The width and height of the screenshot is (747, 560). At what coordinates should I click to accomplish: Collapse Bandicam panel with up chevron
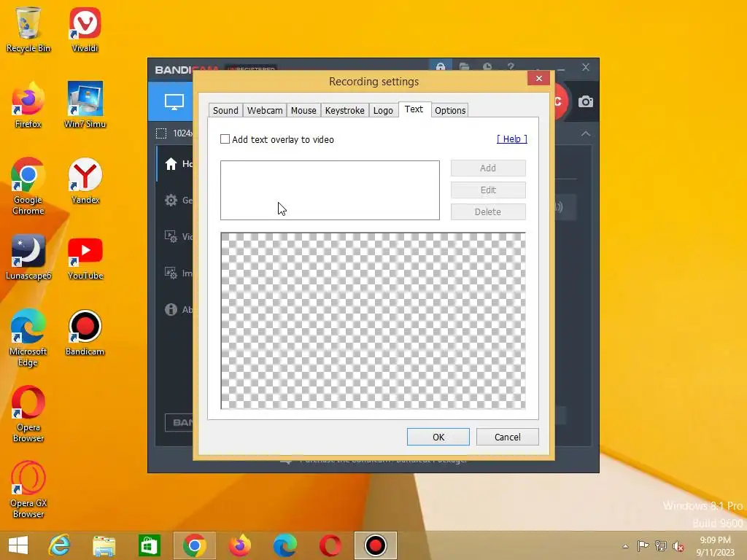(x=586, y=134)
